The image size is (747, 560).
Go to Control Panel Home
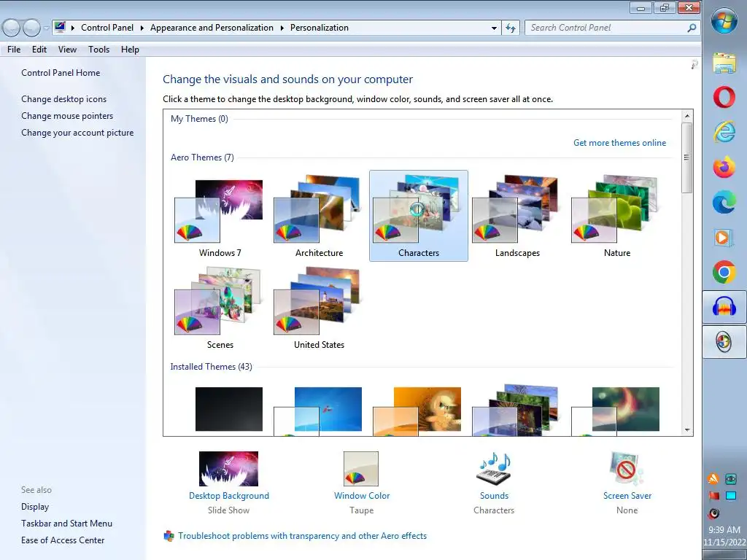click(x=61, y=73)
